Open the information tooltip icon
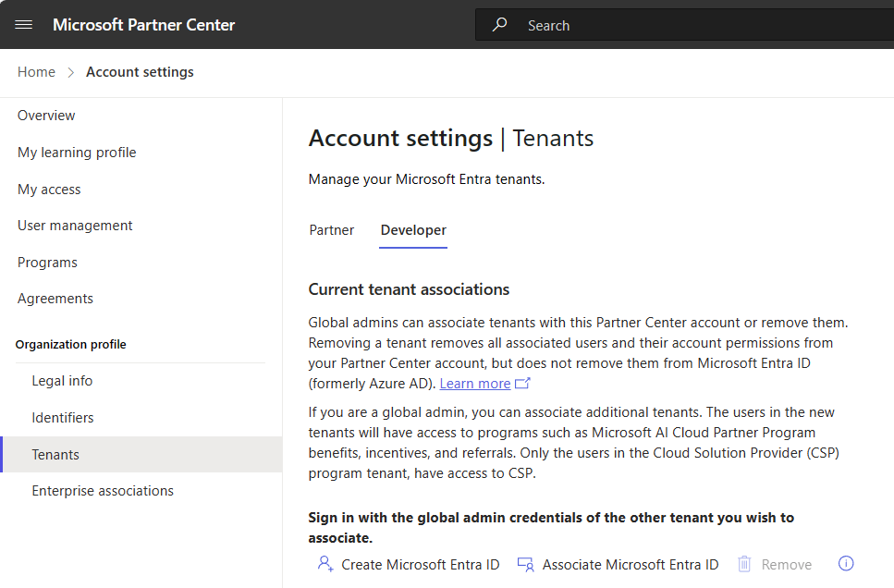Viewport: 894px width, 588px height. click(845, 563)
